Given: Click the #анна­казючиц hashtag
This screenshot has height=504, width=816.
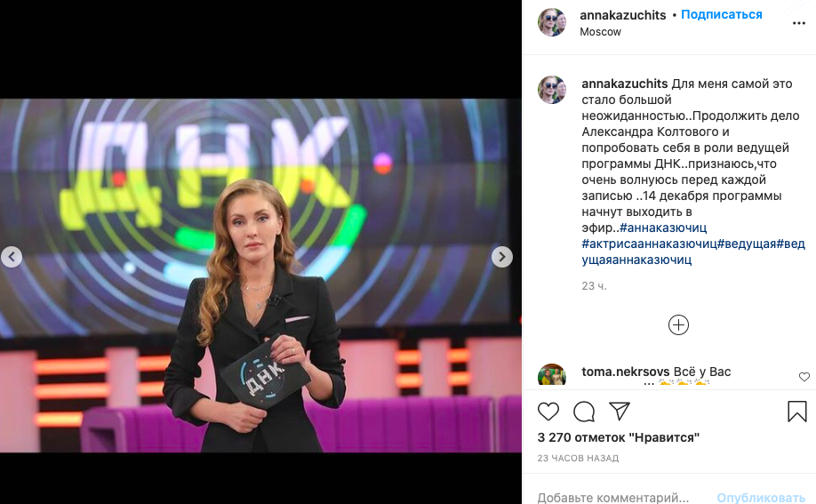Looking at the screenshot, I should 663,228.
